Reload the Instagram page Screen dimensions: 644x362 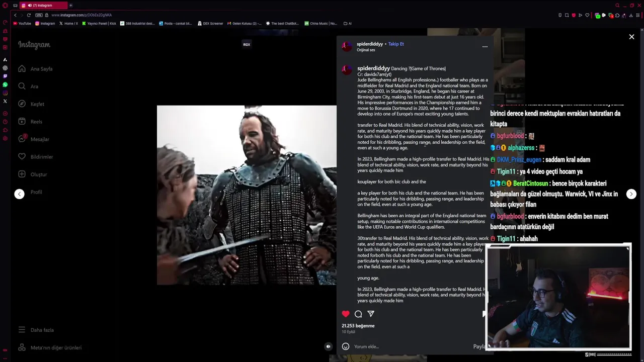click(x=29, y=15)
